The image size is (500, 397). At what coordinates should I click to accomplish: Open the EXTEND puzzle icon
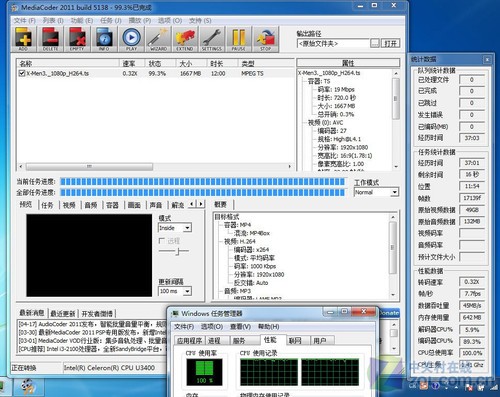185,39
